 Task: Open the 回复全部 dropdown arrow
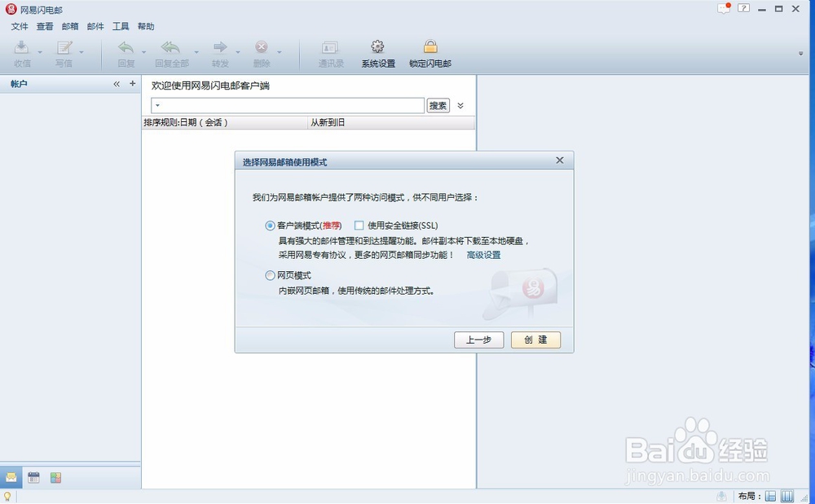[x=196, y=52]
